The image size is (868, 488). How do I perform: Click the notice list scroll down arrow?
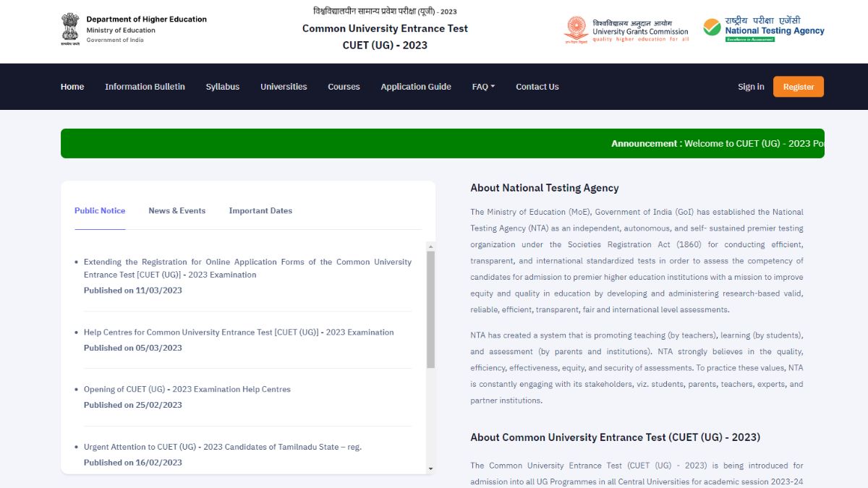pos(431,469)
